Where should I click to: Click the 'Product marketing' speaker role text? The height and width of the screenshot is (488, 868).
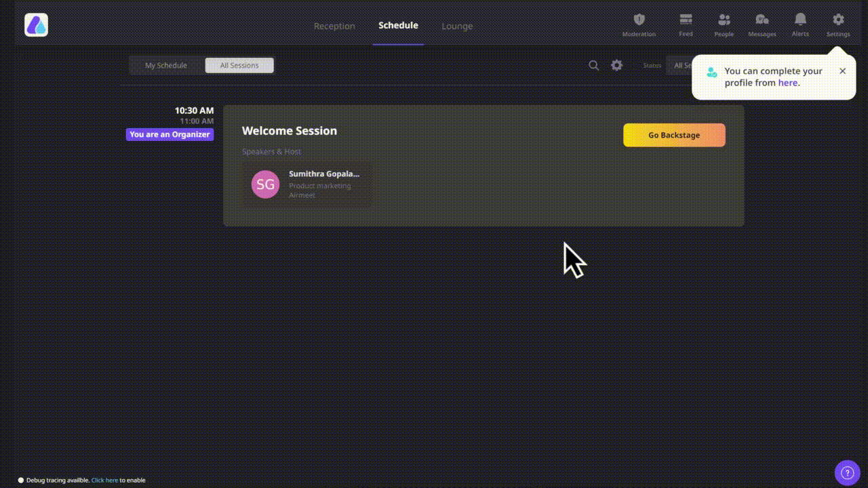[x=320, y=186]
